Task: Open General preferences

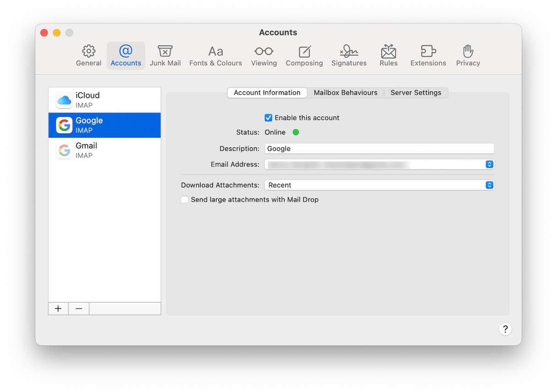Action: point(88,54)
